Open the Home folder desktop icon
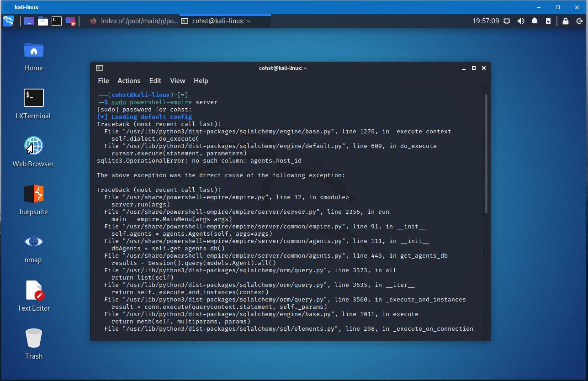The height and width of the screenshot is (381, 588). click(34, 56)
